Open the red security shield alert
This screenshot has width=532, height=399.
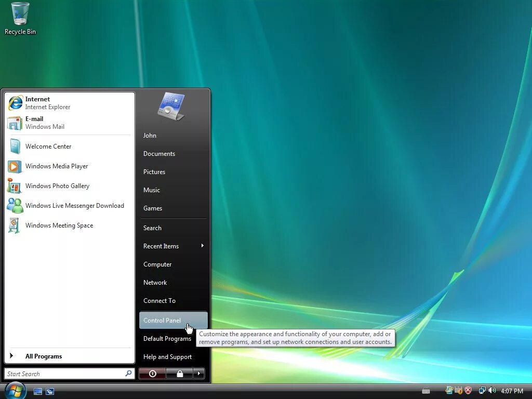(x=468, y=391)
